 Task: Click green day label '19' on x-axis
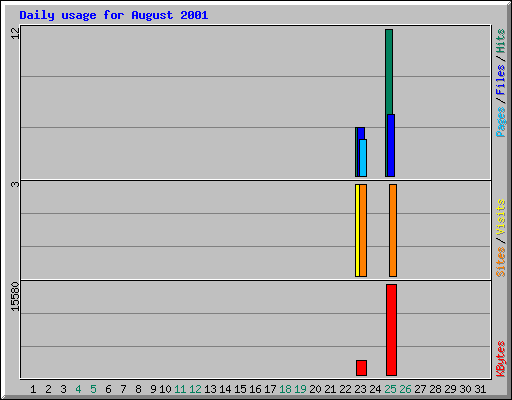click(300, 389)
